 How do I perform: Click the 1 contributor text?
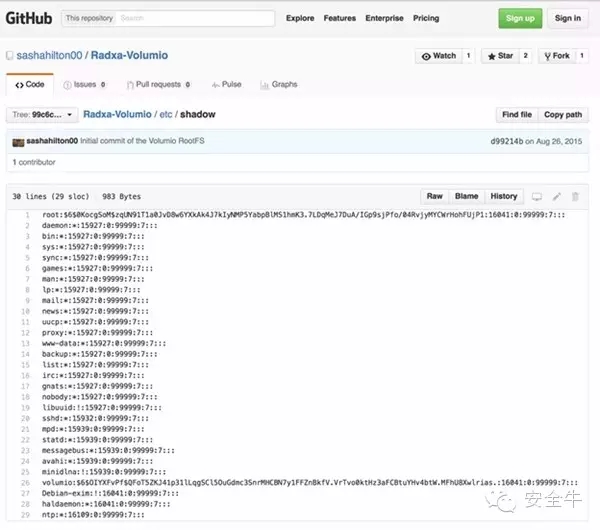pos(34,162)
